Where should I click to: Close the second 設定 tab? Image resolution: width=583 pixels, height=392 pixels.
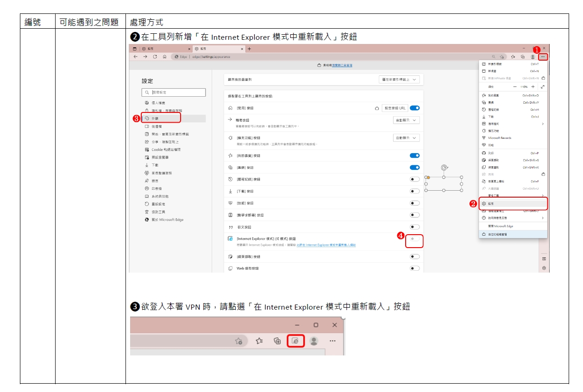[242, 49]
